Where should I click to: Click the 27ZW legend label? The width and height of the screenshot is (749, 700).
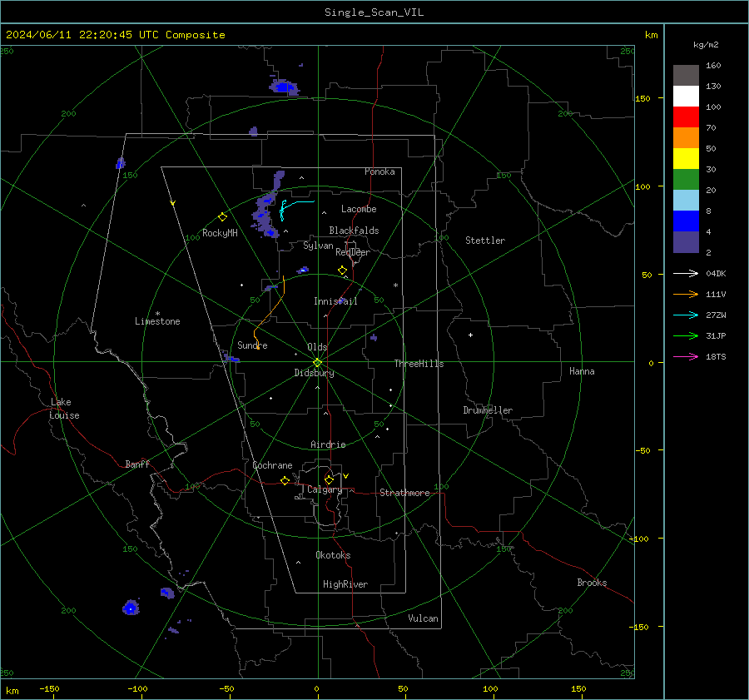tap(716, 315)
